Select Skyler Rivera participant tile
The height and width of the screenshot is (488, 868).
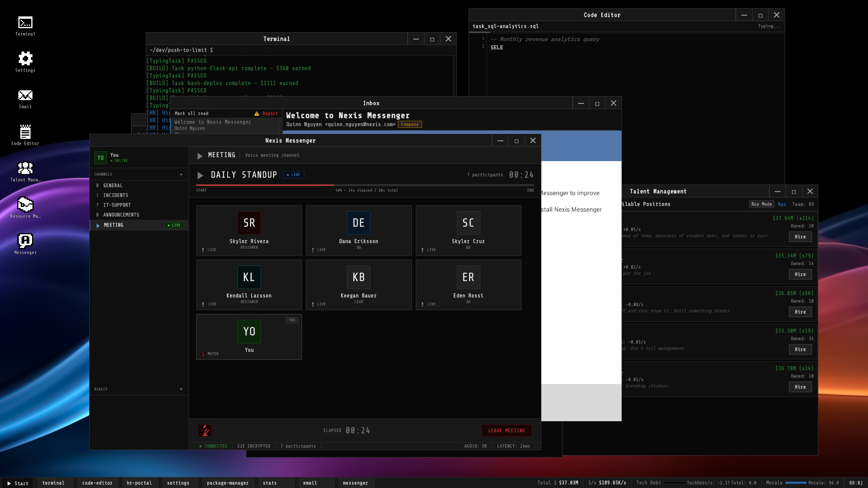tap(249, 230)
